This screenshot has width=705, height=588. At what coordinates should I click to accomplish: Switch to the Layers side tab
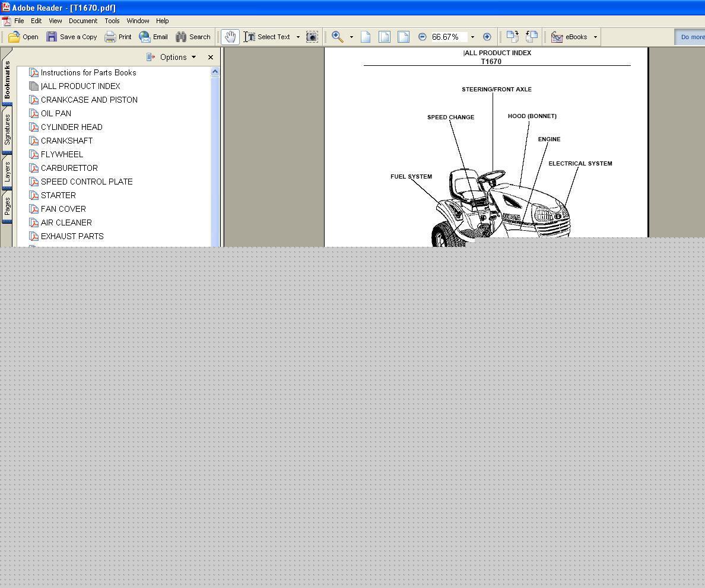pyautogui.click(x=7, y=173)
